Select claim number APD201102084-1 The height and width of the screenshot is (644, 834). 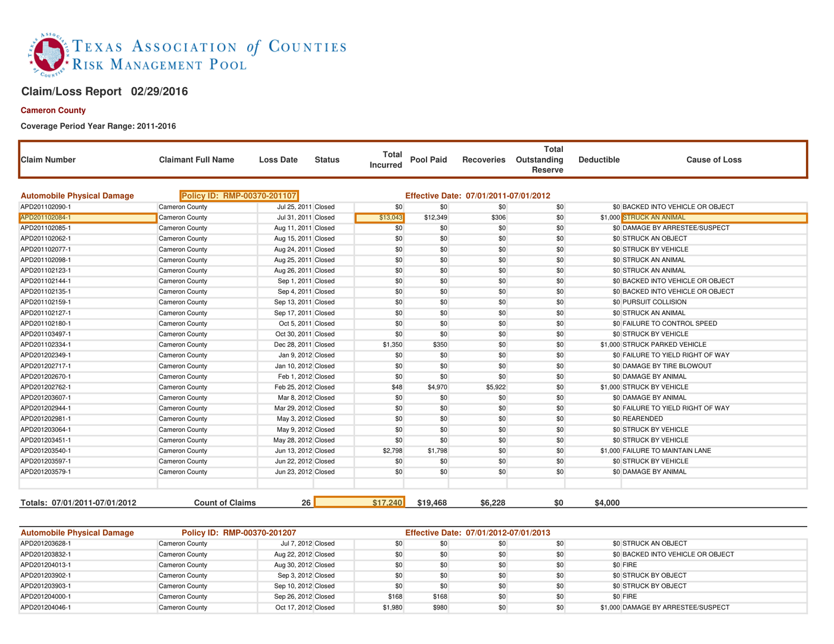click(88, 217)
